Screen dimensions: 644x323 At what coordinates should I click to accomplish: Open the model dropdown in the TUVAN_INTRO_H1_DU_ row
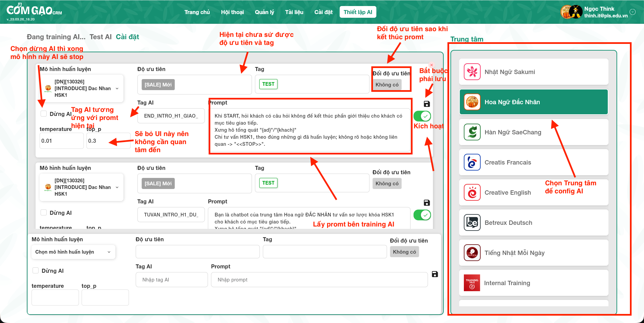(x=82, y=187)
